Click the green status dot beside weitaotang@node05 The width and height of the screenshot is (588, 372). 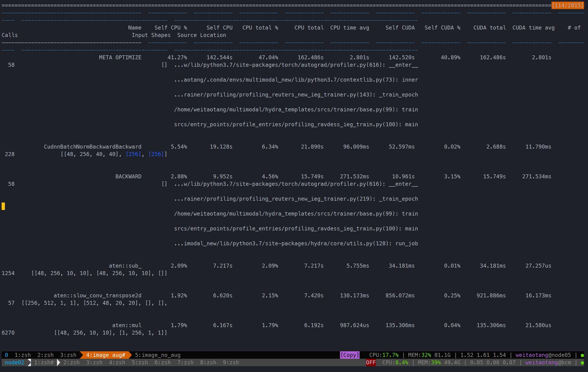582,355
